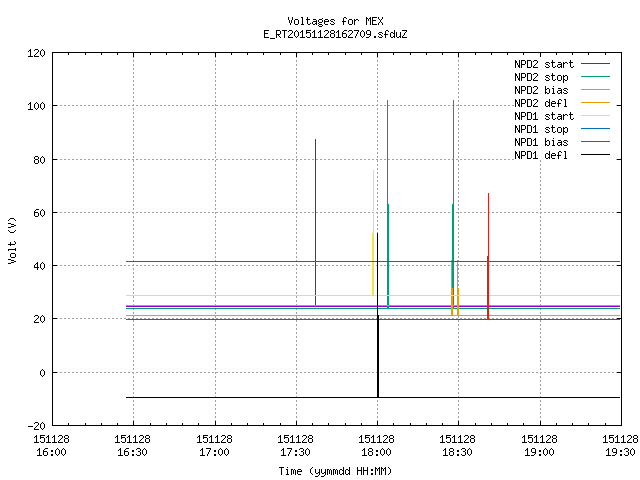The image size is (640, 480).
Task: Click the orange NPD2 defl legend line
Action: click(x=595, y=102)
